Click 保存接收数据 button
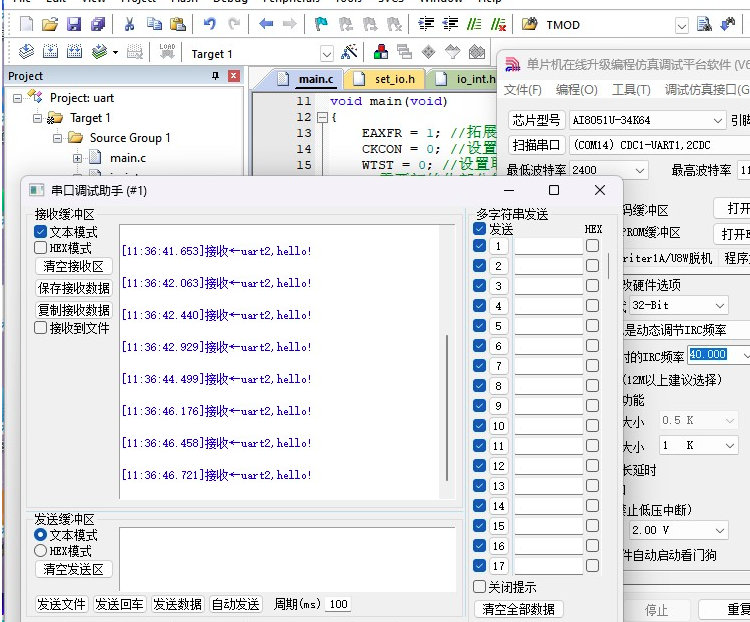The height and width of the screenshot is (622, 750). [x=74, y=288]
